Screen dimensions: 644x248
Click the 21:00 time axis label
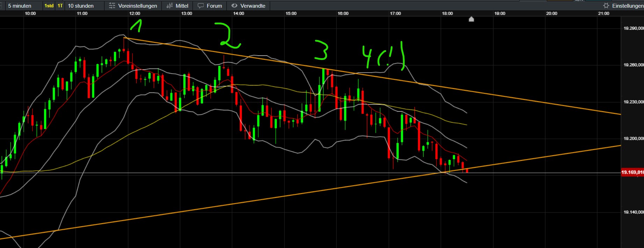[603, 14]
